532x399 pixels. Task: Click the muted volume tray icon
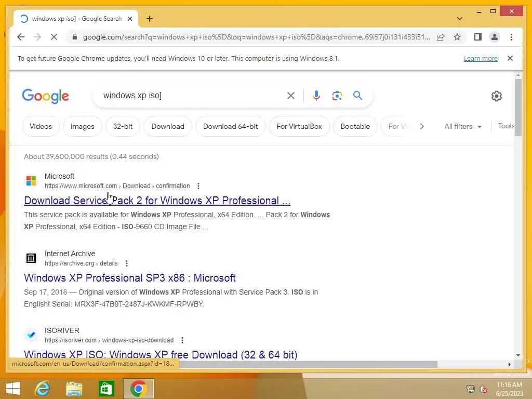click(483, 389)
